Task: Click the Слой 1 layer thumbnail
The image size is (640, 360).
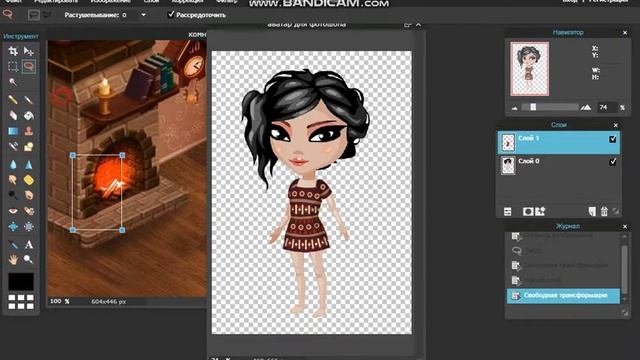Action: [508, 142]
